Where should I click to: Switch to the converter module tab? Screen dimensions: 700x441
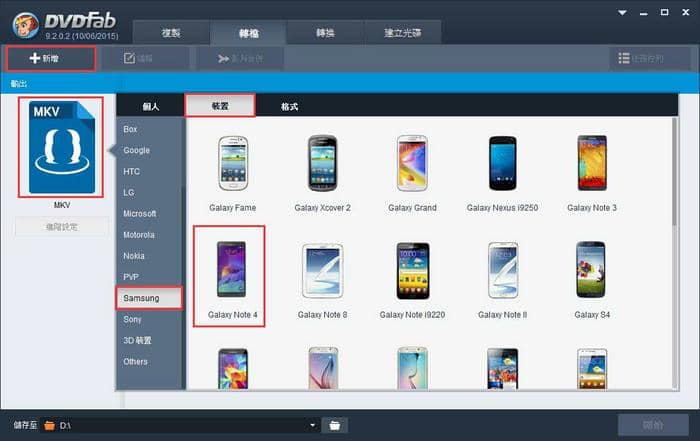coord(325,33)
